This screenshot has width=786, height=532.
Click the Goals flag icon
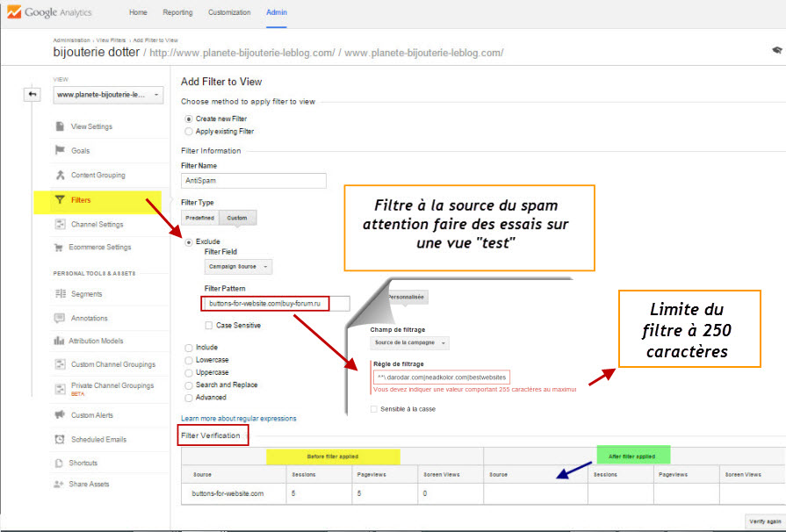(x=60, y=150)
